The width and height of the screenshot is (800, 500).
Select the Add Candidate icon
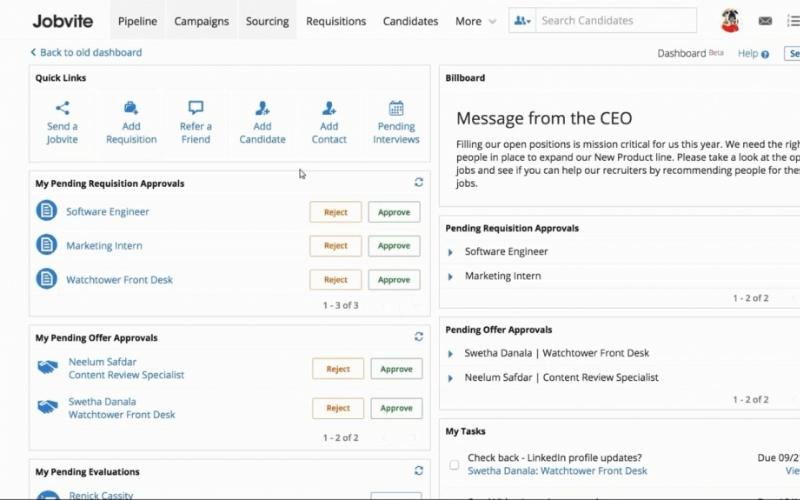tap(262, 108)
